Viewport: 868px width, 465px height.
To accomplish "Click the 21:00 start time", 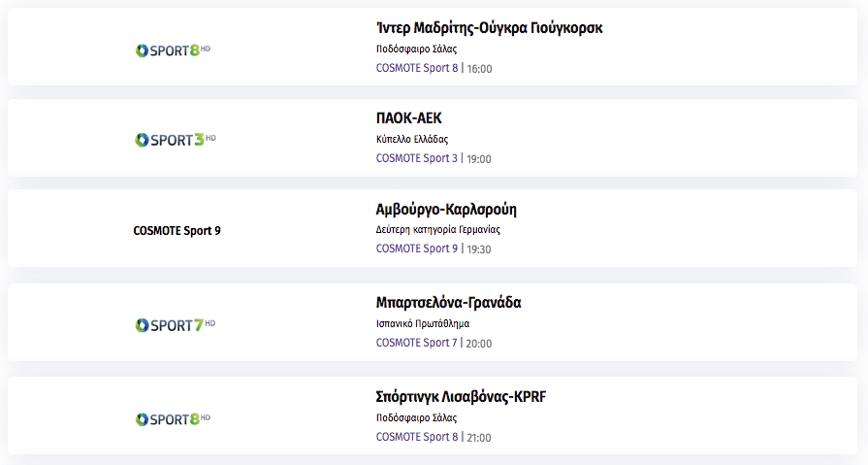I will tap(479, 438).
